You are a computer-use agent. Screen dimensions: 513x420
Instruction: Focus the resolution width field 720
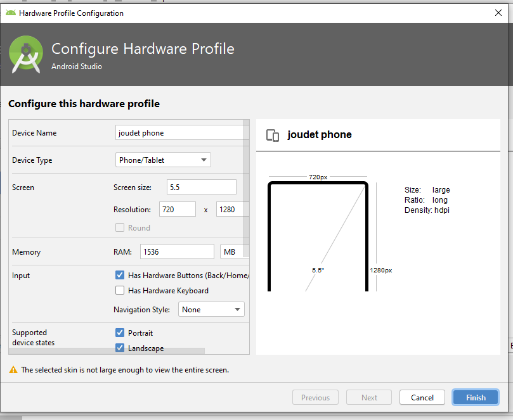178,209
